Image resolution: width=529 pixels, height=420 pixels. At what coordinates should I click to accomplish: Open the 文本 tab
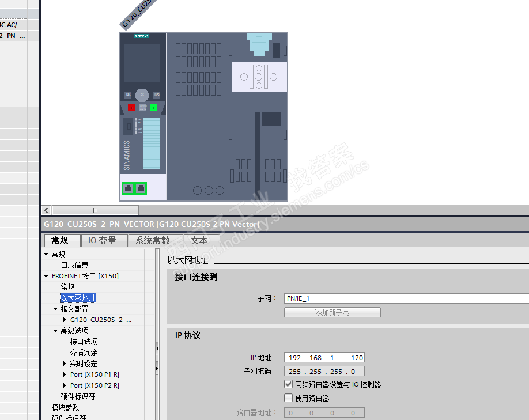202,240
